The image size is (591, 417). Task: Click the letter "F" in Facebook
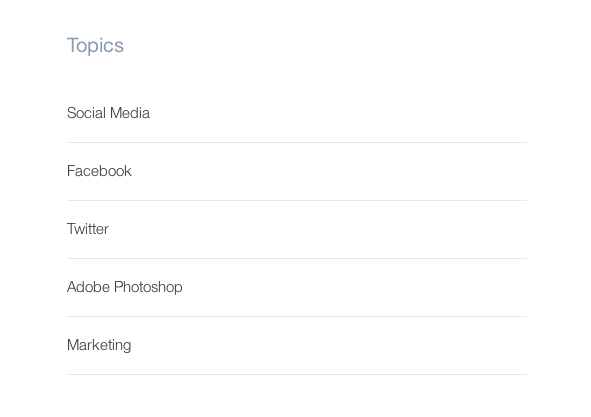click(71, 171)
